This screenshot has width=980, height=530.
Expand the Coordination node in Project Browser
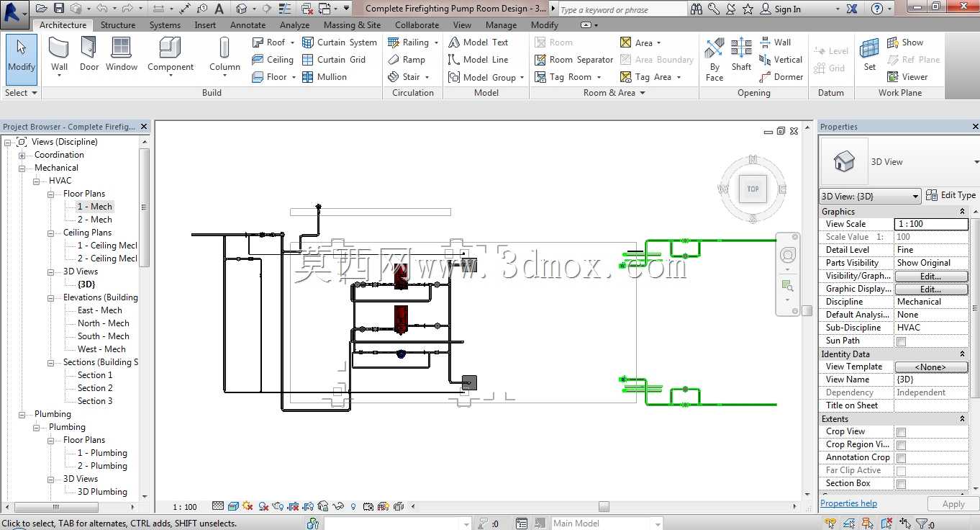(x=22, y=156)
